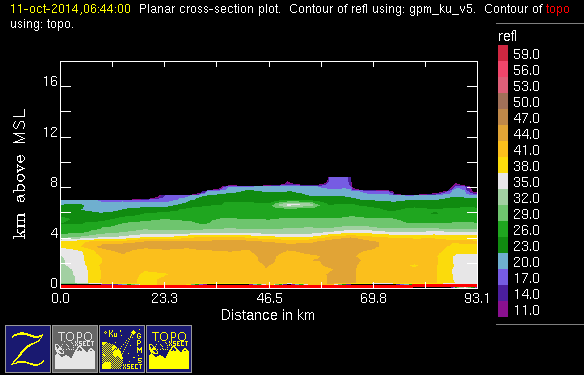Screen dimensions: 584x375
Task: Pick the 59.0 red legend swatch
Action: 503,53
